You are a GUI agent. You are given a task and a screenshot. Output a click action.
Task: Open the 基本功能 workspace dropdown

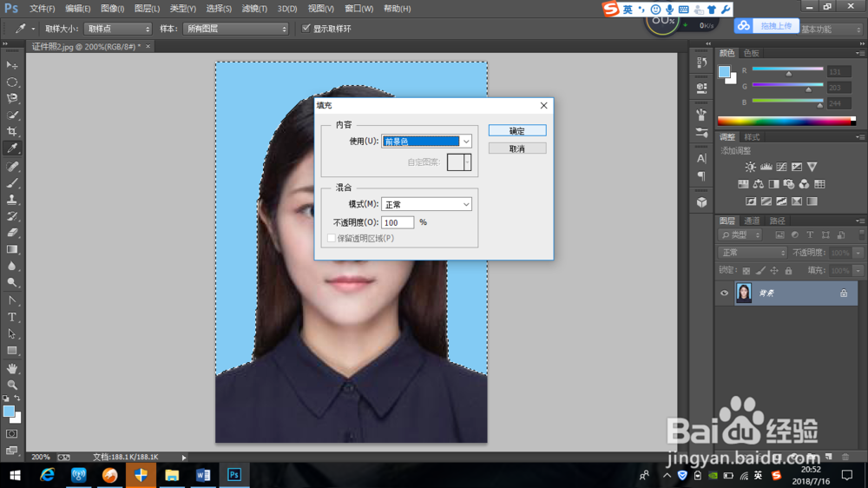click(x=831, y=30)
